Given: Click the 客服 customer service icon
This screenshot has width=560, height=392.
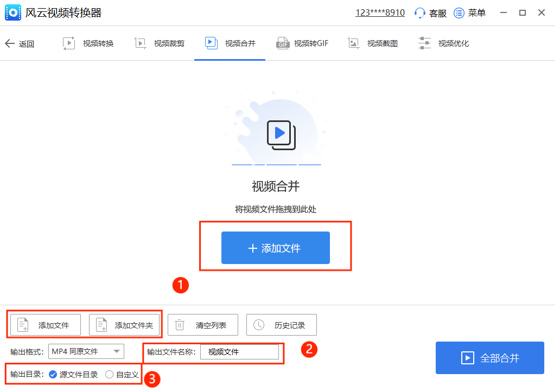Looking at the screenshot, I should 418,12.
